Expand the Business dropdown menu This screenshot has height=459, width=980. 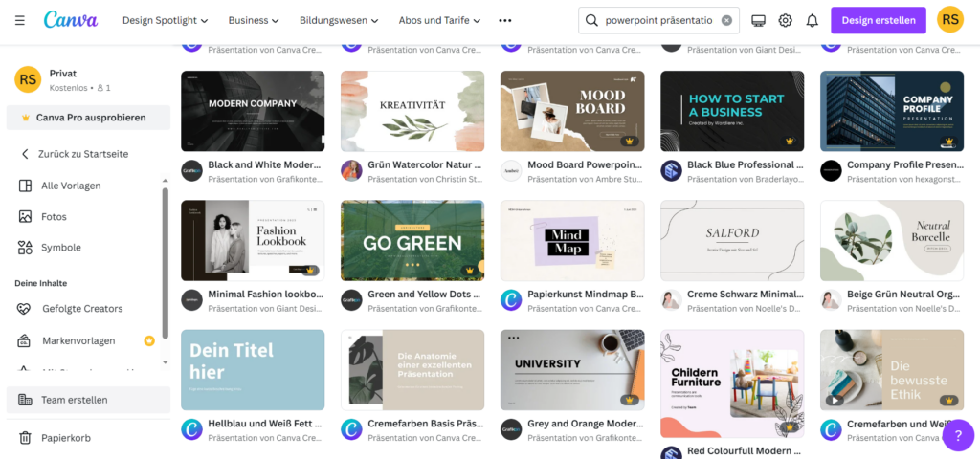tap(254, 20)
